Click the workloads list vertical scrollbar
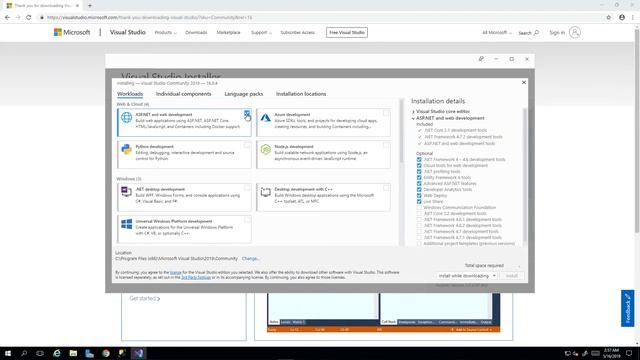Screen dimensions: 640x360 [402, 131]
